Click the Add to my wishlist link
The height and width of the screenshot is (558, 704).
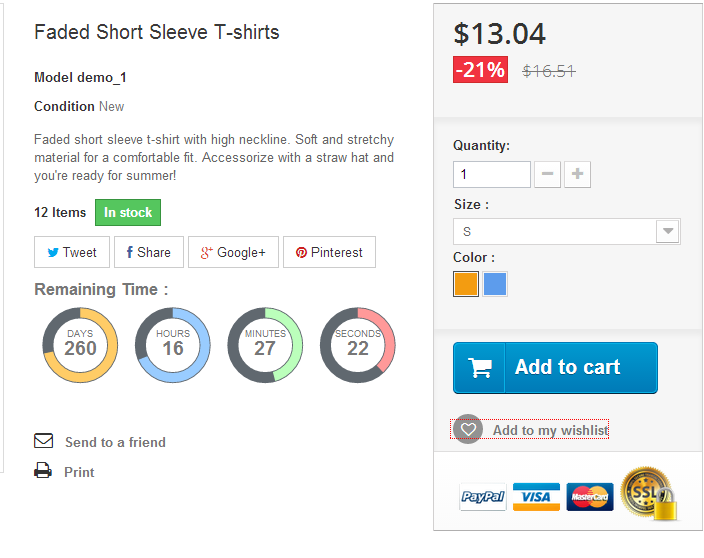point(550,430)
